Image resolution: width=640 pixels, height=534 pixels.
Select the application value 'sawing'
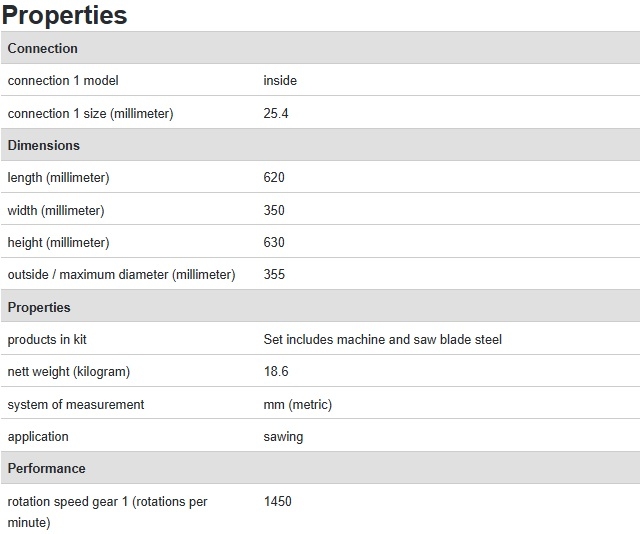click(x=283, y=437)
